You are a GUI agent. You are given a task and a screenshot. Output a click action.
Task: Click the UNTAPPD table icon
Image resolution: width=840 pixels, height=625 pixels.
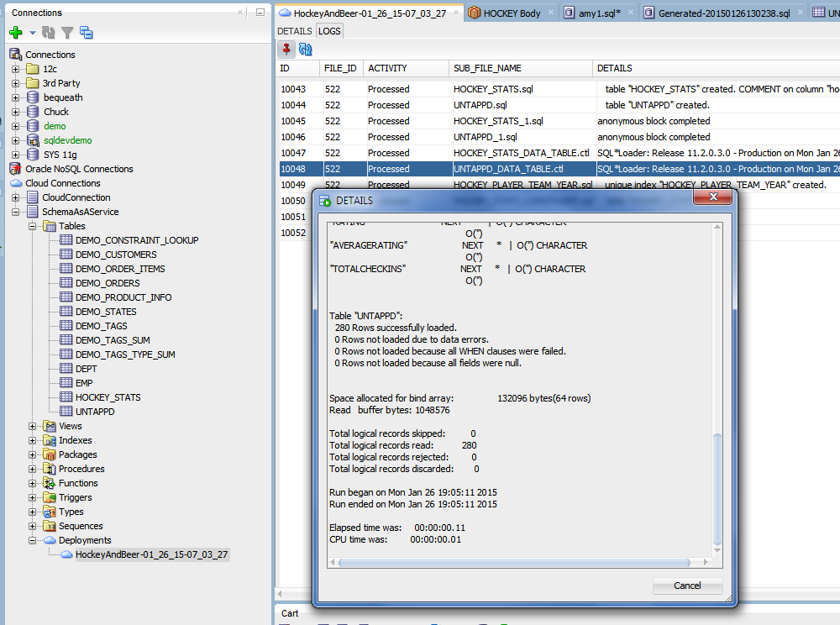(66, 412)
